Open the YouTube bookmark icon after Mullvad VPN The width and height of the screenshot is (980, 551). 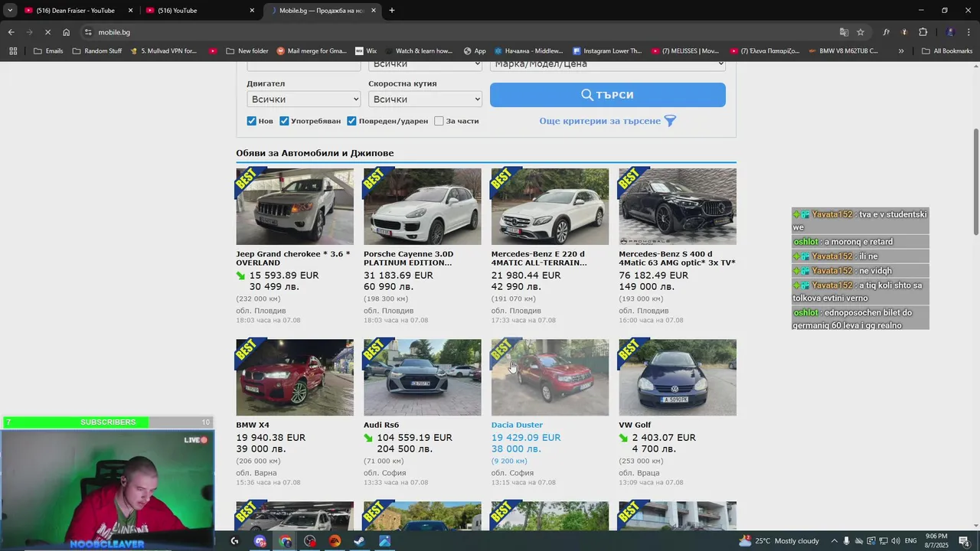click(x=213, y=51)
